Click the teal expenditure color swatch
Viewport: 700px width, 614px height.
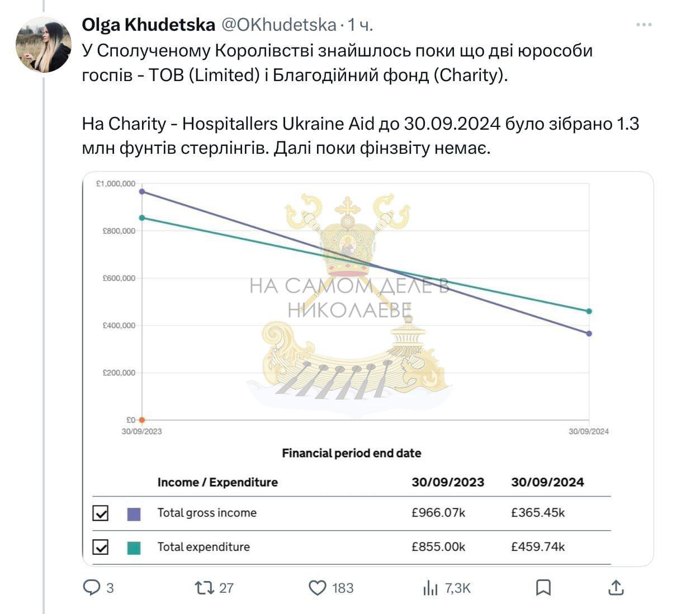click(x=134, y=547)
